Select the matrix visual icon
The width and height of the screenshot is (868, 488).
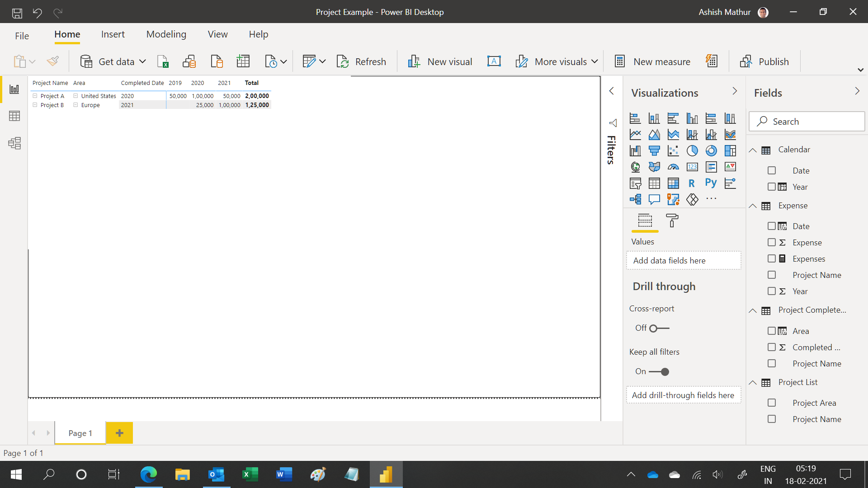click(x=673, y=183)
